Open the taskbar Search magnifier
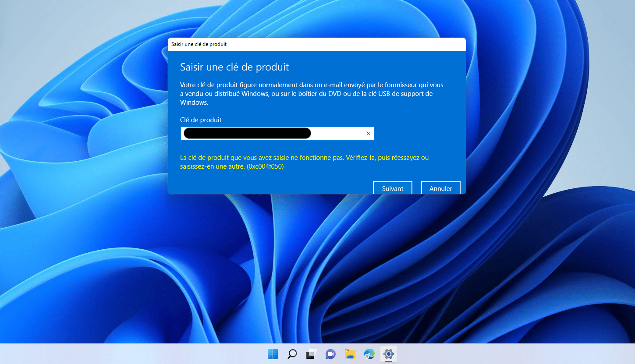 pyautogui.click(x=292, y=354)
